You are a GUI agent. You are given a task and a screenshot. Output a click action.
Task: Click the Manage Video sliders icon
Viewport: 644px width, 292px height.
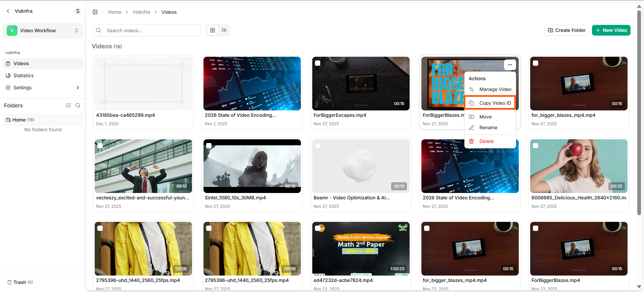point(471,89)
